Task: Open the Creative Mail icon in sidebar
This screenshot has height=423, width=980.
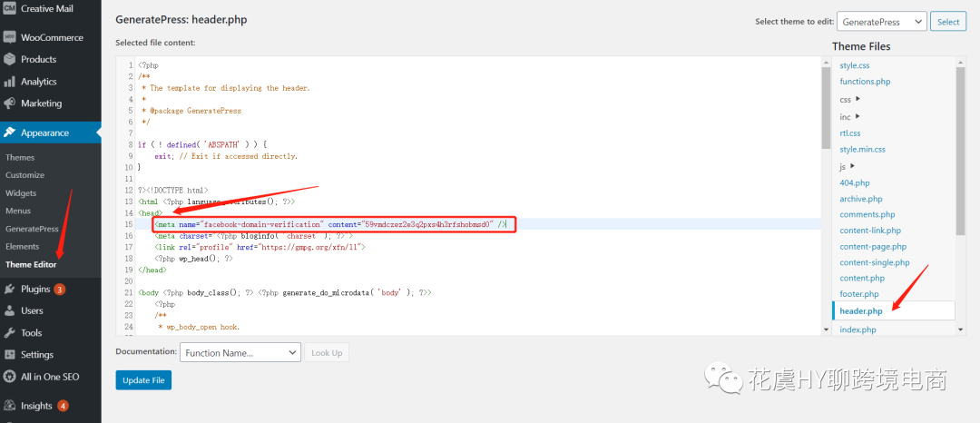Action: (x=9, y=9)
